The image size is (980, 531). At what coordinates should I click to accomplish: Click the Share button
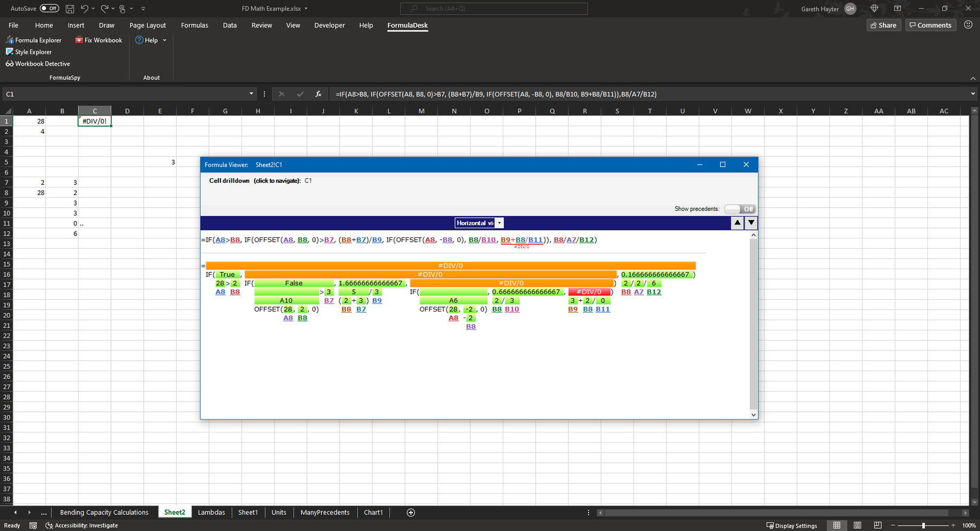click(x=883, y=25)
